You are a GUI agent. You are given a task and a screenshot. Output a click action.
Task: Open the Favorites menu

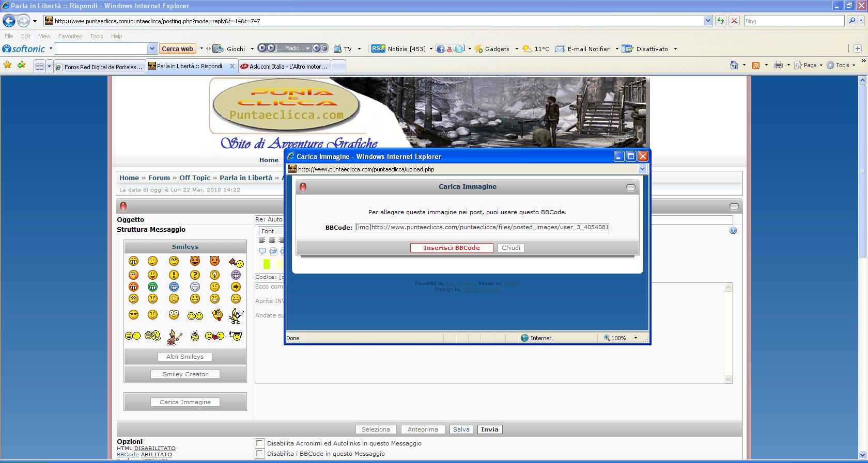tap(70, 36)
